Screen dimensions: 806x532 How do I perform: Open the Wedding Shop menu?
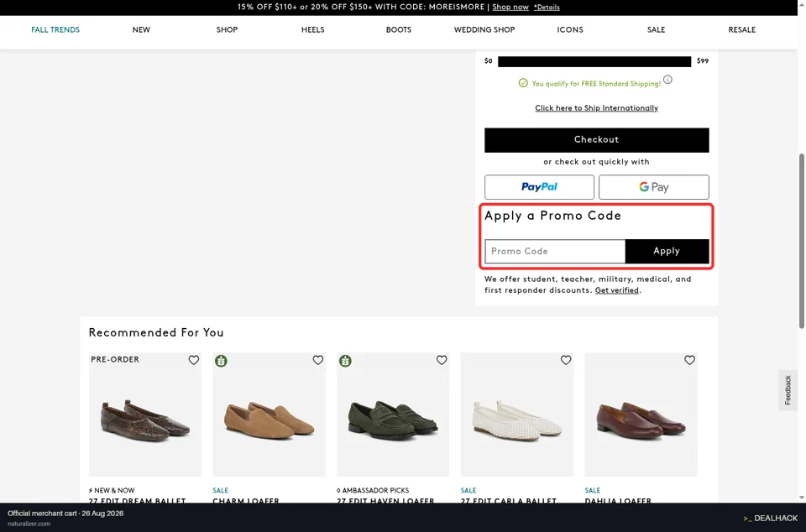point(484,29)
